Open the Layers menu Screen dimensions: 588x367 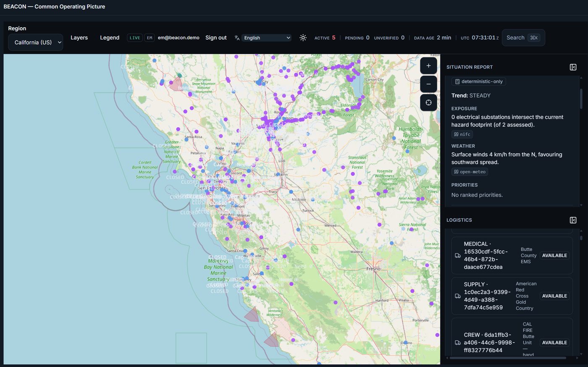79,38
